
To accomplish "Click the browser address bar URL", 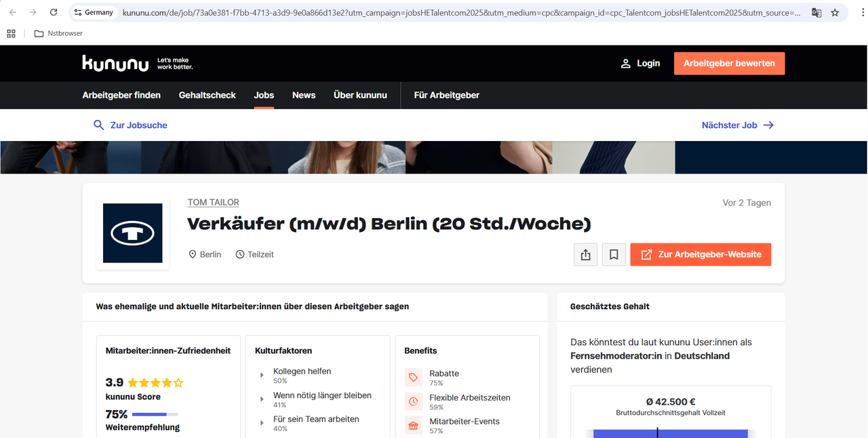I will click(461, 12).
